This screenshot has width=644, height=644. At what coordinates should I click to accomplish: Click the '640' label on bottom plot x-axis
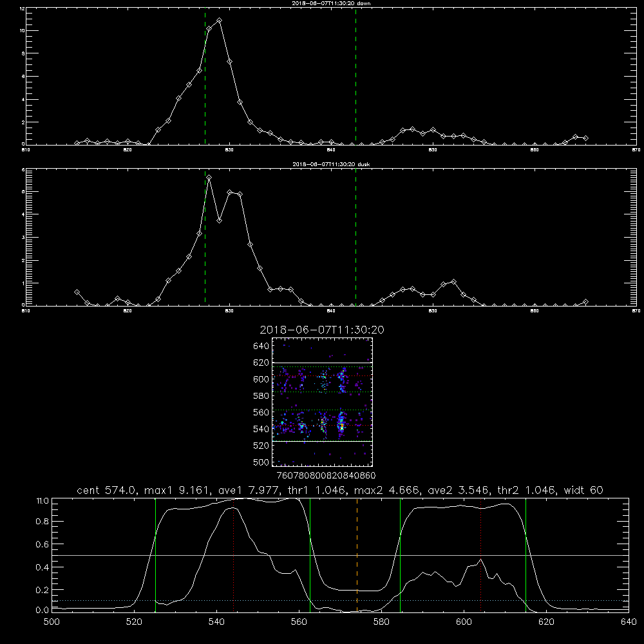coord(629,622)
